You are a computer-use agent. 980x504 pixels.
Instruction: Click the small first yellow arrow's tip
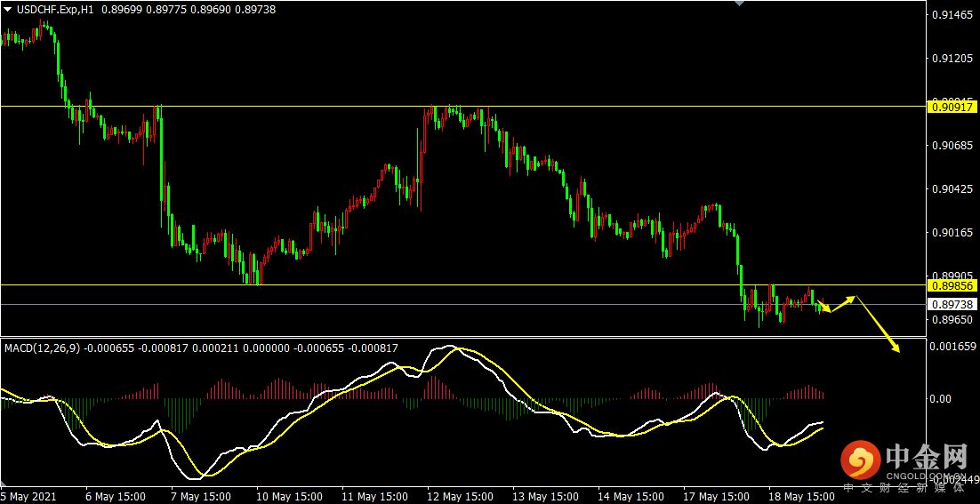click(827, 309)
